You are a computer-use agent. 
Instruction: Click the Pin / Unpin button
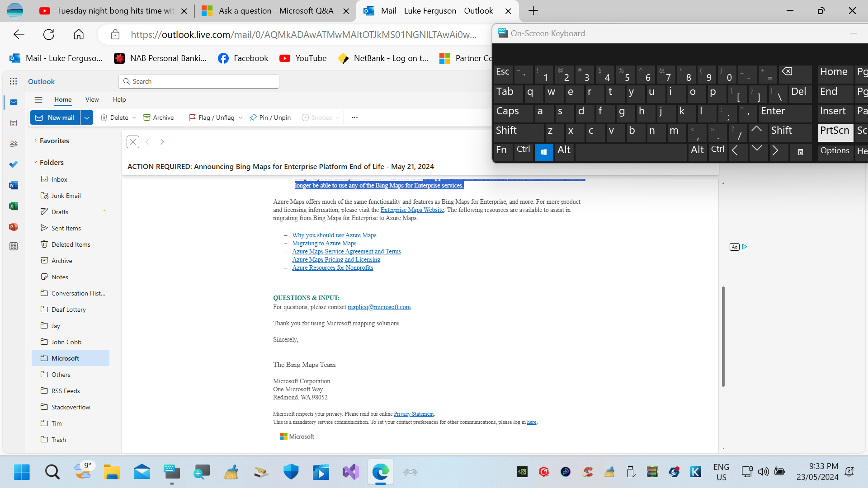point(270,117)
